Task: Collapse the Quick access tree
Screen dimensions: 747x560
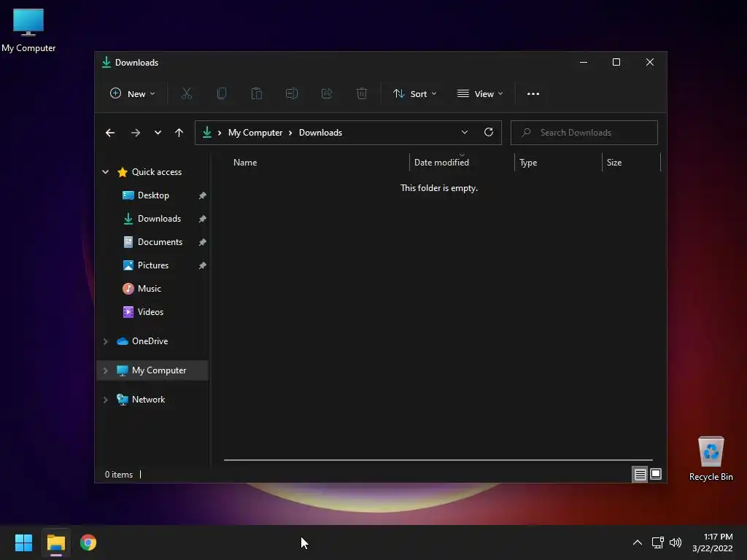Action: click(x=105, y=172)
